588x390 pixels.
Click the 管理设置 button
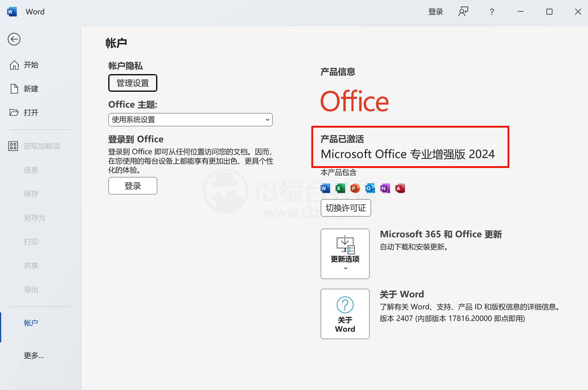tap(133, 83)
